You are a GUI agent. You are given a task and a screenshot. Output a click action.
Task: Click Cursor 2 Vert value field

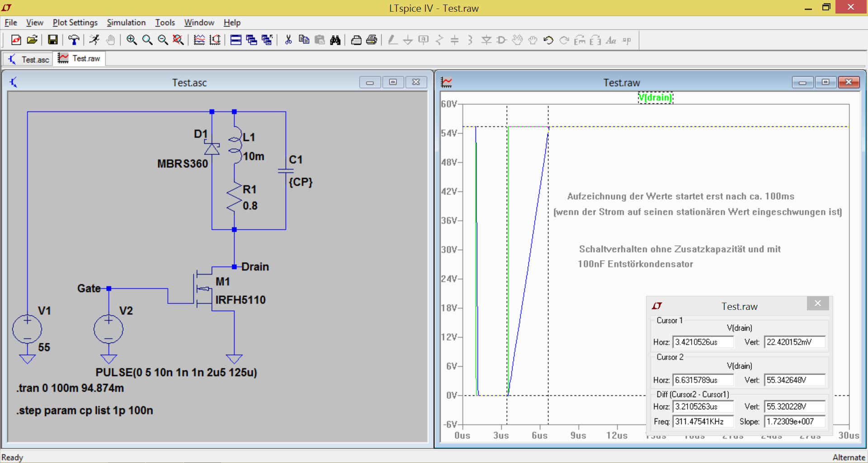coord(795,380)
